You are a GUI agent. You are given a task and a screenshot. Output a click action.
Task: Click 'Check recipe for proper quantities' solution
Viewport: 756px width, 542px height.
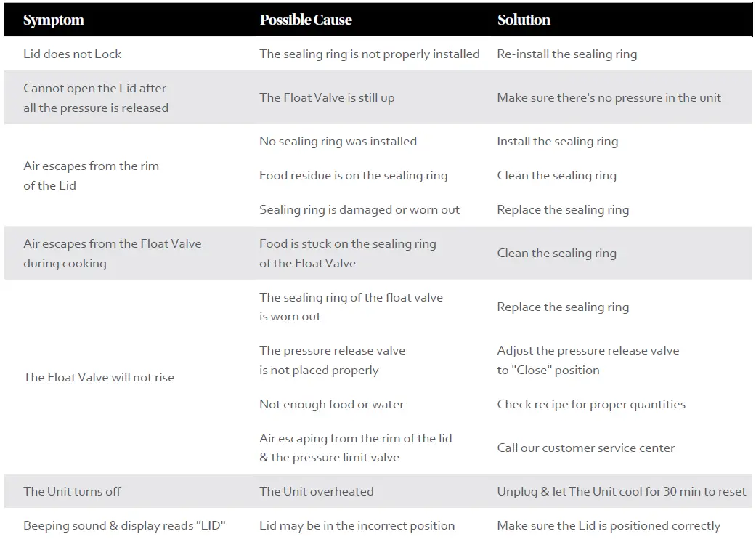591,404
